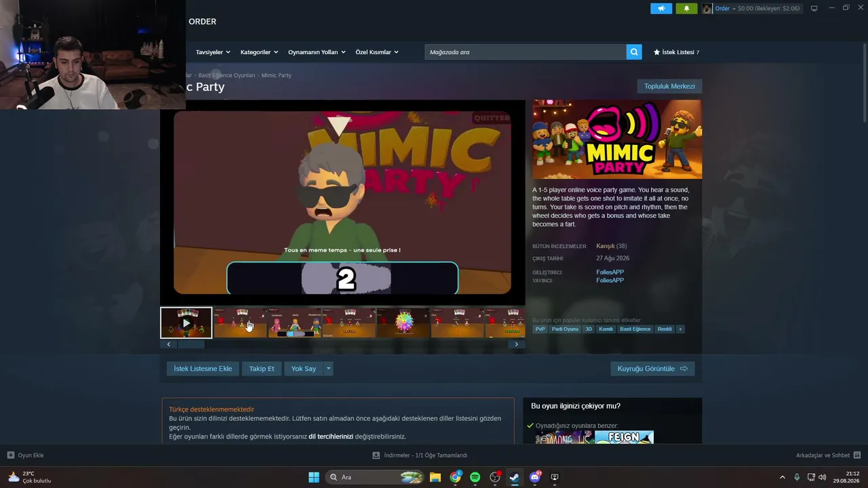Viewport: 868px width, 488px height.
Task: Click the thumbnail strip horizontal scrollbar handle
Action: (x=191, y=344)
